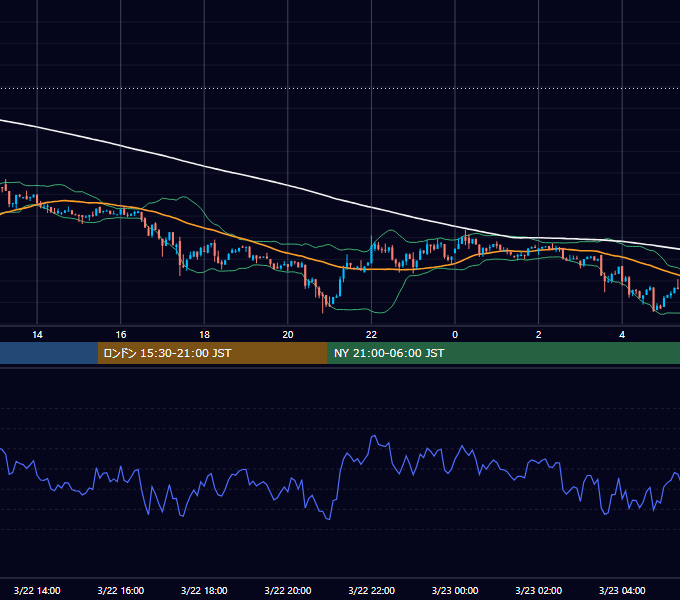Screen dimensions: 680x600
Task: Click the 2 hour label on price chart
Action: tap(539, 335)
